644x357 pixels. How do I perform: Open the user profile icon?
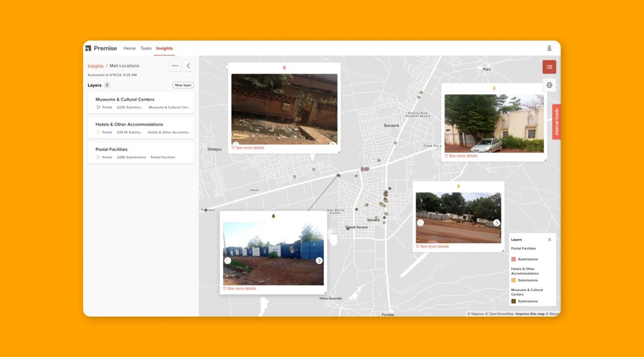549,48
